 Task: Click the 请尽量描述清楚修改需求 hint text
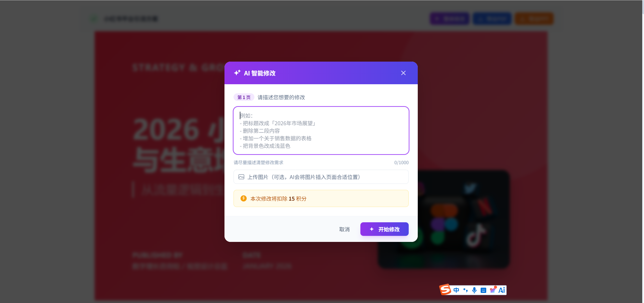[x=258, y=162]
